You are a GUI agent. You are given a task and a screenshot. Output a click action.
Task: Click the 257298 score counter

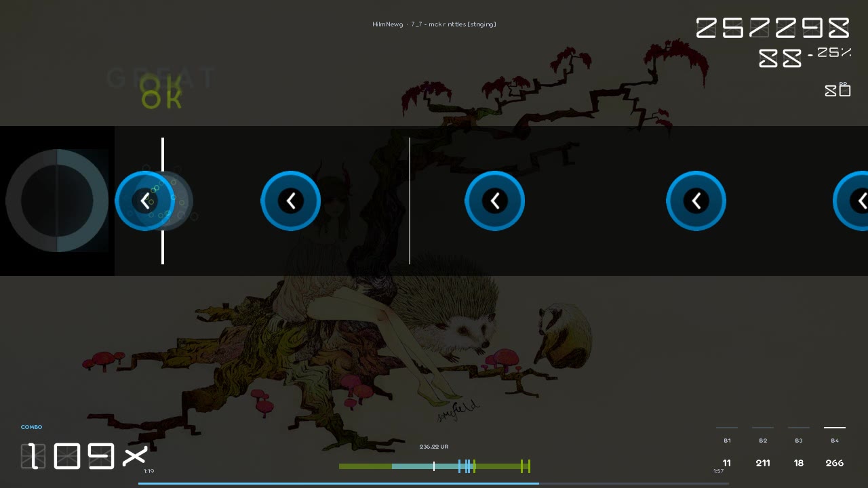tap(772, 28)
